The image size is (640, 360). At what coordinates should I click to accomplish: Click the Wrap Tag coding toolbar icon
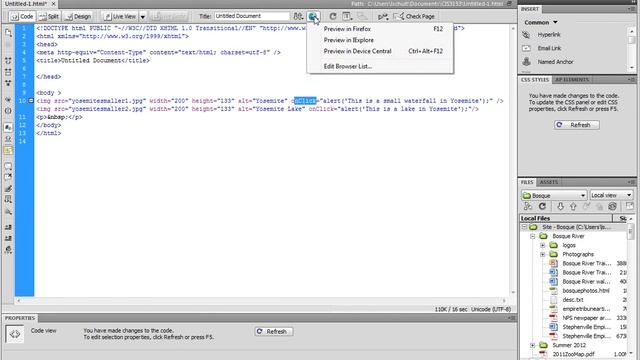coord(8,189)
